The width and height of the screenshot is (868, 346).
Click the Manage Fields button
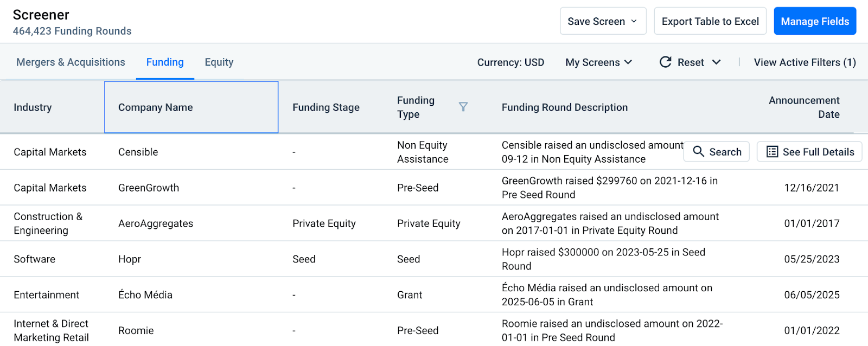814,22
